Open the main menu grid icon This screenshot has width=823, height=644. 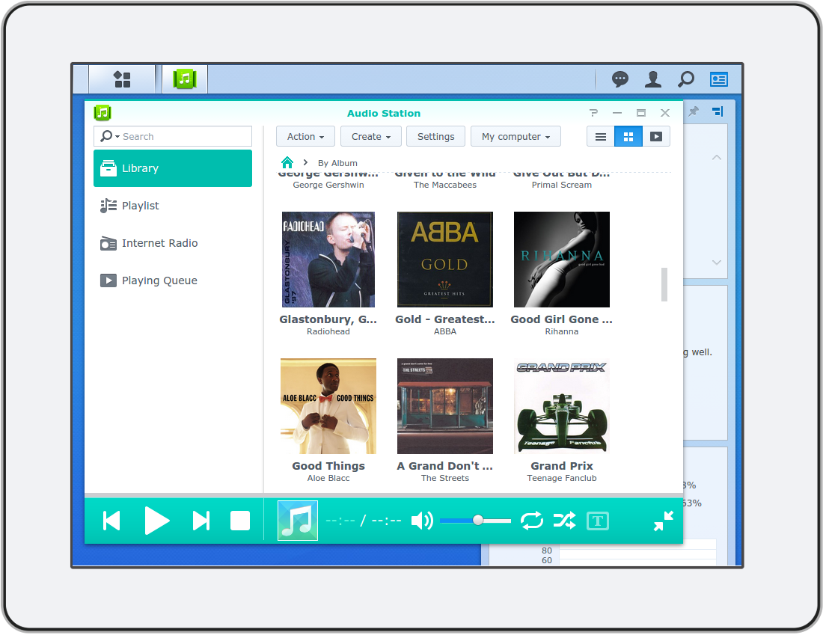point(122,79)
